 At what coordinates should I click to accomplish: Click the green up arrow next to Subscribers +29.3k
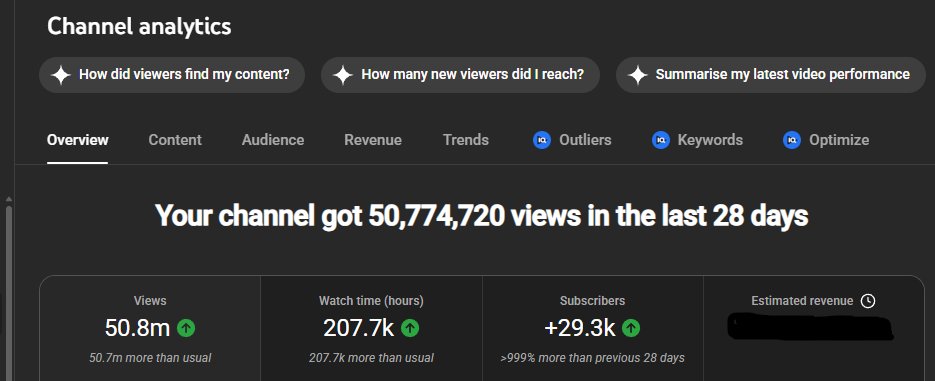click(631, 328)
